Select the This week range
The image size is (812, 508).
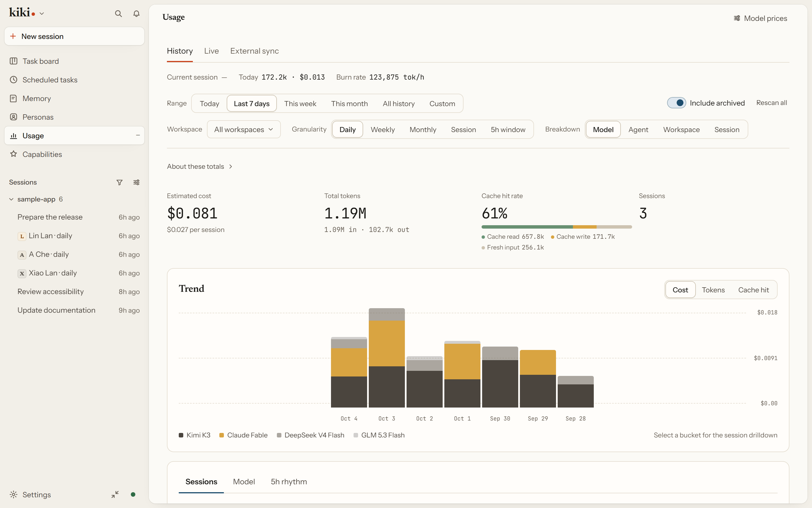300,104
